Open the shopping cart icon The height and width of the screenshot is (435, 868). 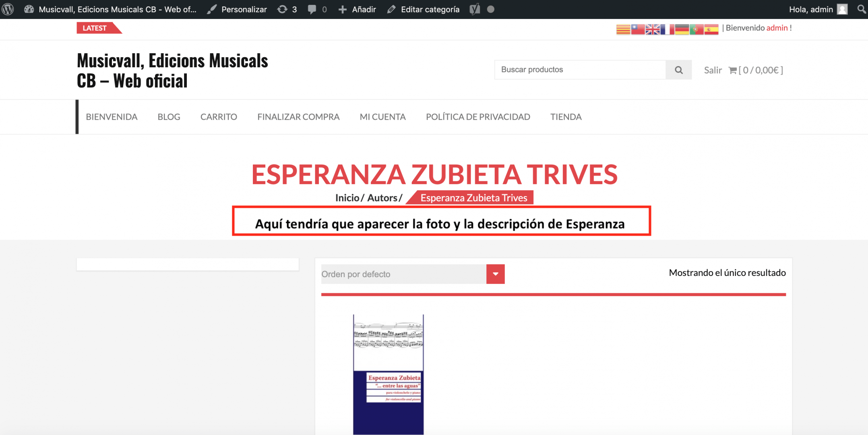click(733, 70)
